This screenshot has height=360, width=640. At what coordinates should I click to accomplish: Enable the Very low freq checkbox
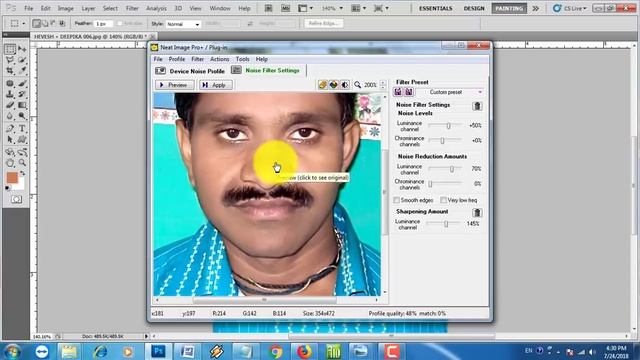coord(443,200)
